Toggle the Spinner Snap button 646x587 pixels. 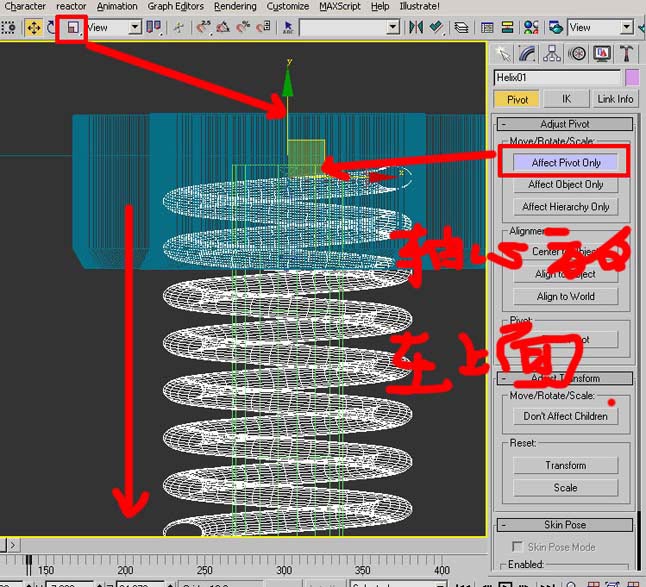263,28
